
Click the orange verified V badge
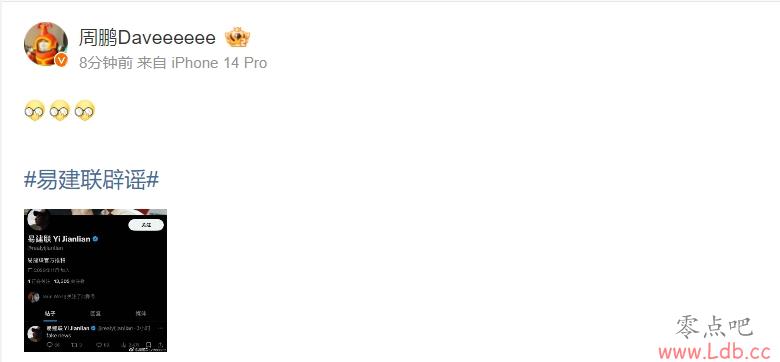[61, 60]
